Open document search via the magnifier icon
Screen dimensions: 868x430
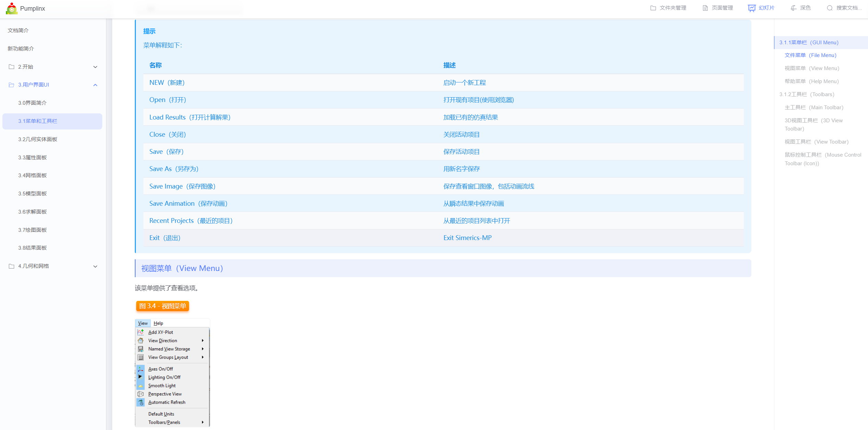[830, 8]
